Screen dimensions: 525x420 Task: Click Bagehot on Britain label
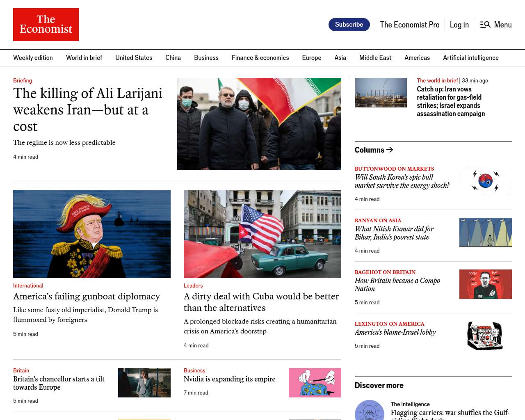(385, 272)
